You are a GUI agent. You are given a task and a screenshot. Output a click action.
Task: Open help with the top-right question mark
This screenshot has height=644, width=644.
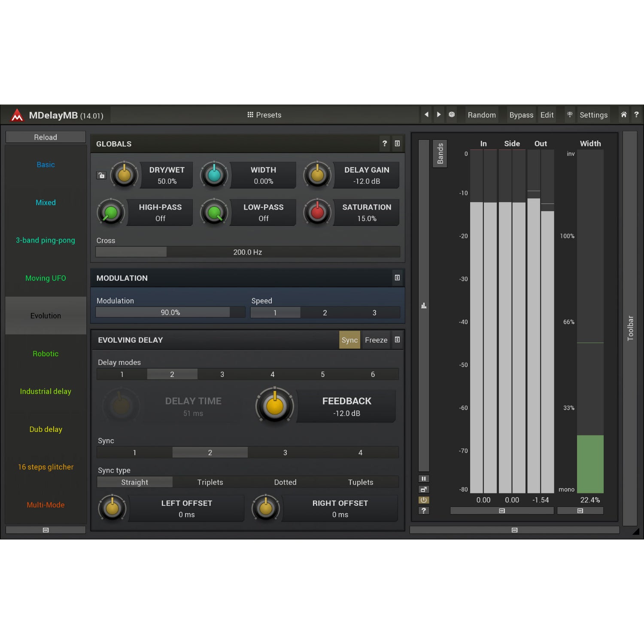[x=636, y=115]
